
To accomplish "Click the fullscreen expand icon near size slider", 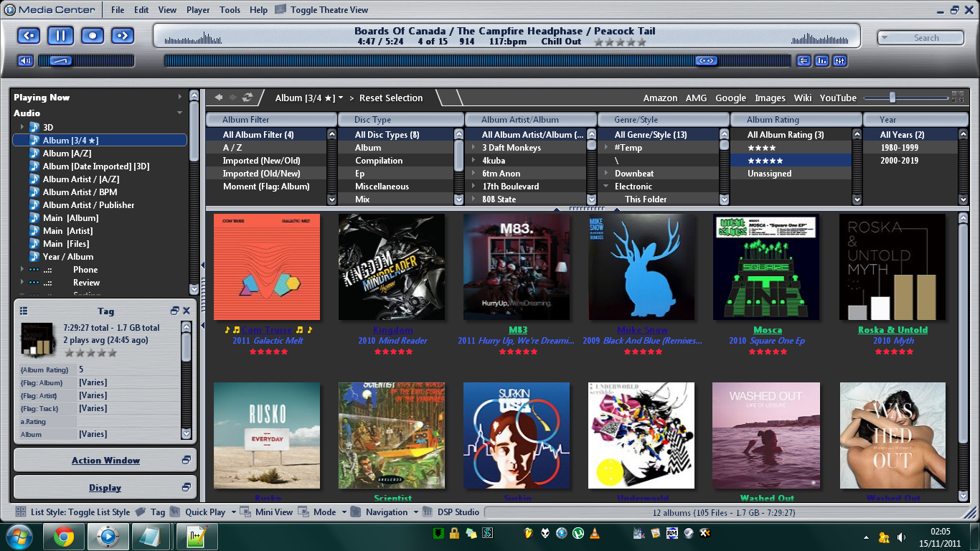I will (957, 97).
